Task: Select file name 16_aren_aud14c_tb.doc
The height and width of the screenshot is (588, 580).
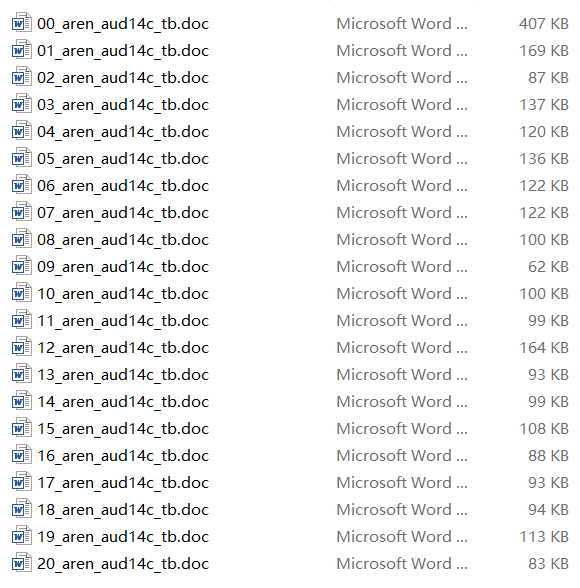Action: coord(123,456)
